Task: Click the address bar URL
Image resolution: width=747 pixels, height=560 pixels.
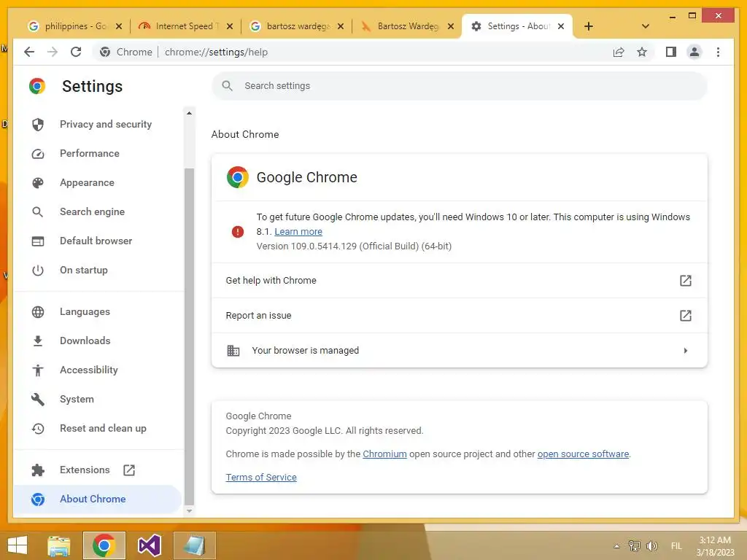Action: (216, 52)
